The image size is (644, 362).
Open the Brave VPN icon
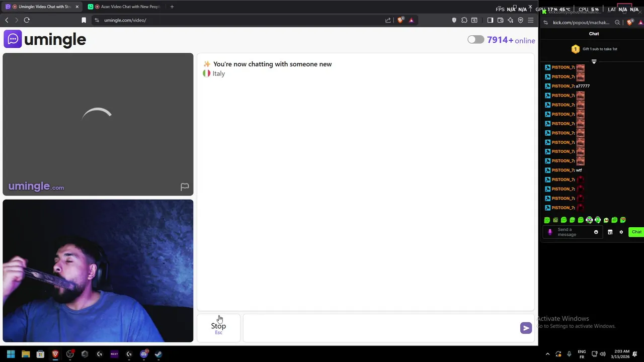pos(520,20)
